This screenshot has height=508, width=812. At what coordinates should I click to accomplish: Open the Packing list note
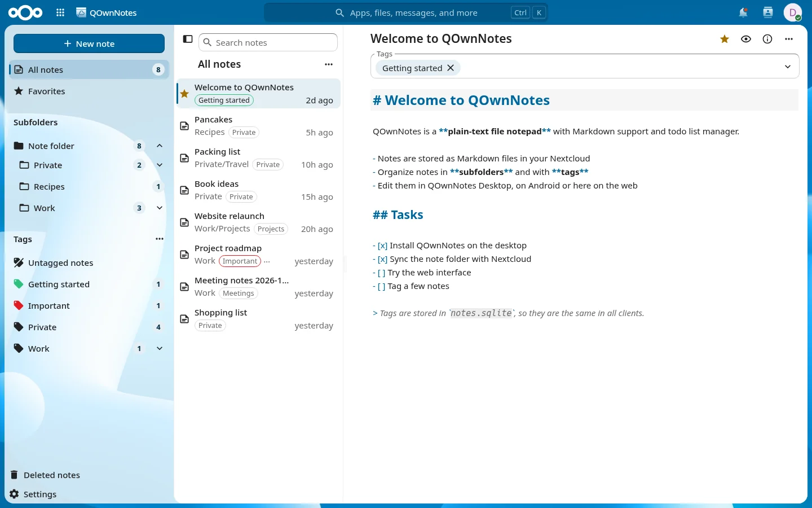point(259,158)
